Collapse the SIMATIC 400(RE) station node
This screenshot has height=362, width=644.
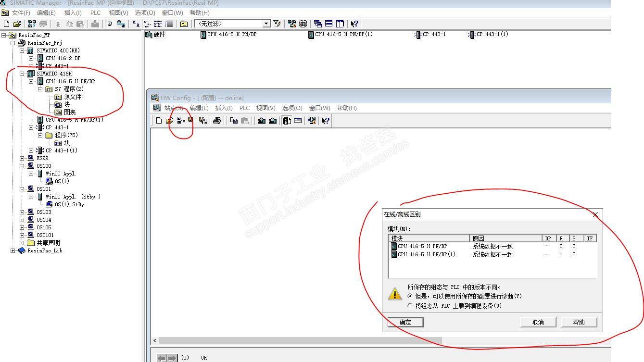tap(22, 50)
